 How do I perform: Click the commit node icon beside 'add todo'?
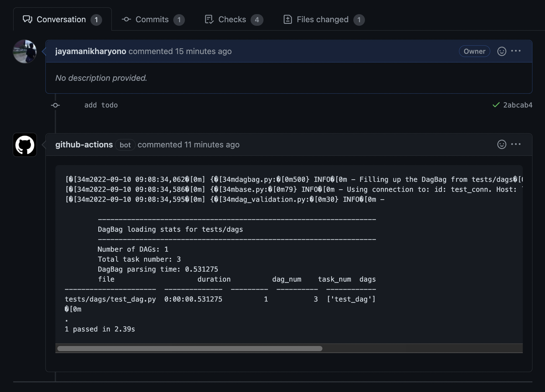click(55, 105)
